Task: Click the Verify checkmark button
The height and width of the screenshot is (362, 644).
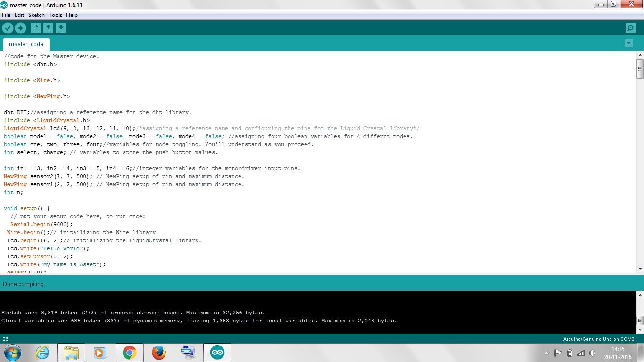Action: click(x=8, y=28)
